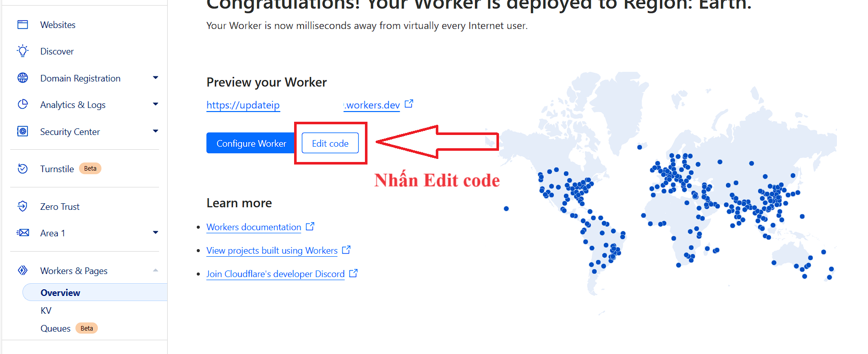868x354 pixels.
Task: Click external icon next to Workers documentation
Action: pos(310,226)
